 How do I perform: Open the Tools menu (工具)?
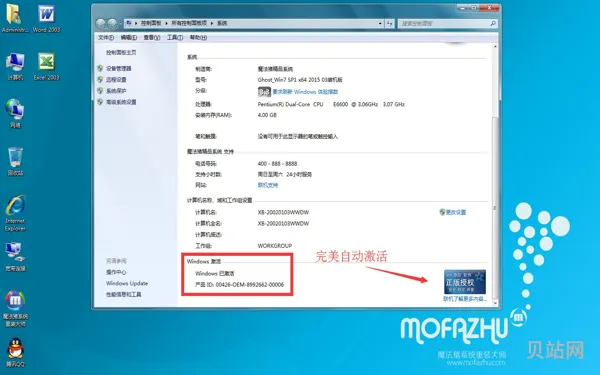click(174, 38)
